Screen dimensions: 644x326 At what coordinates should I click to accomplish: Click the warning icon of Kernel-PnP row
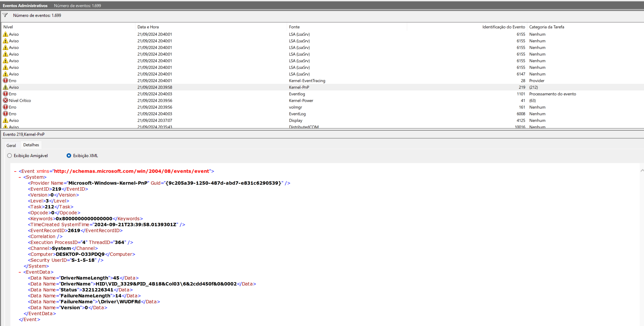coord(5,87)
